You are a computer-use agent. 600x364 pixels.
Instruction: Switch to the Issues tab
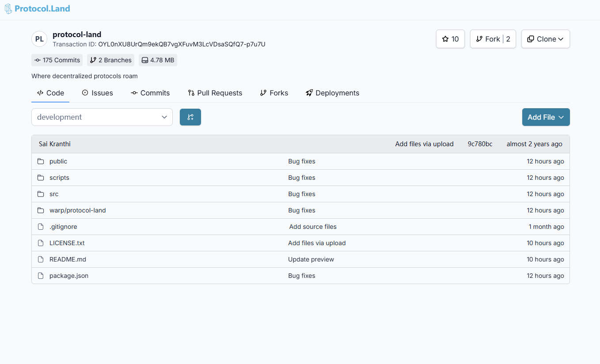point(97,93)
